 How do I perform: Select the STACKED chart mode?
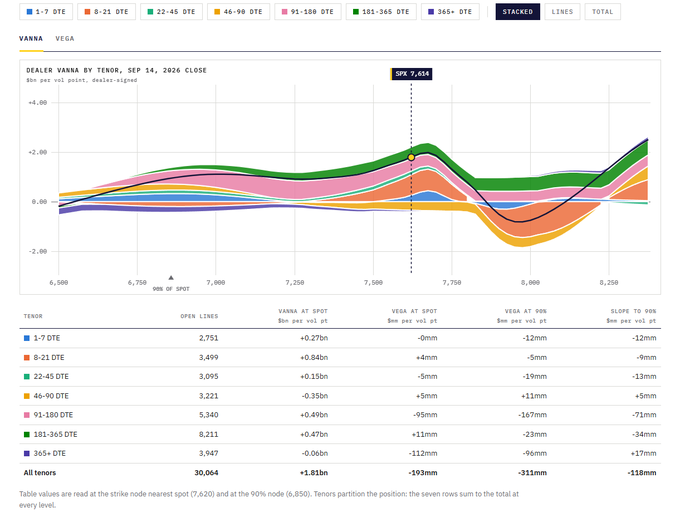[x=517, y=12]
